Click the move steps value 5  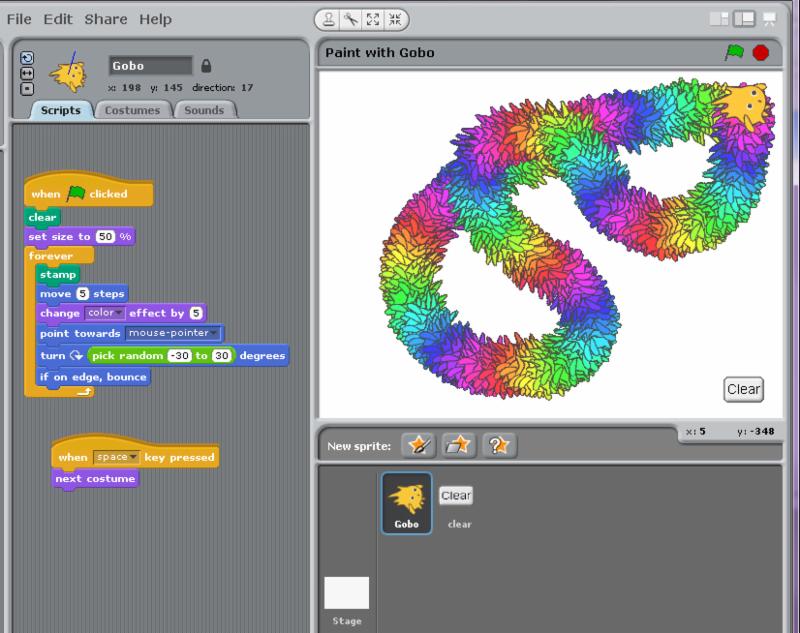pos(83,294)
